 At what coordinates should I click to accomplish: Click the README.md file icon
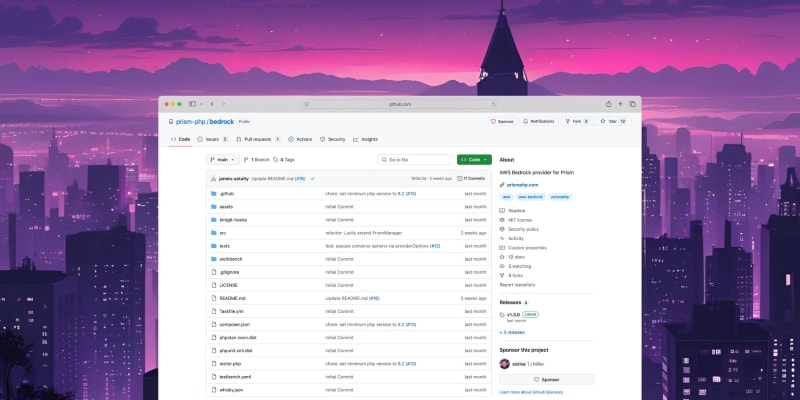tap(214, 298)
